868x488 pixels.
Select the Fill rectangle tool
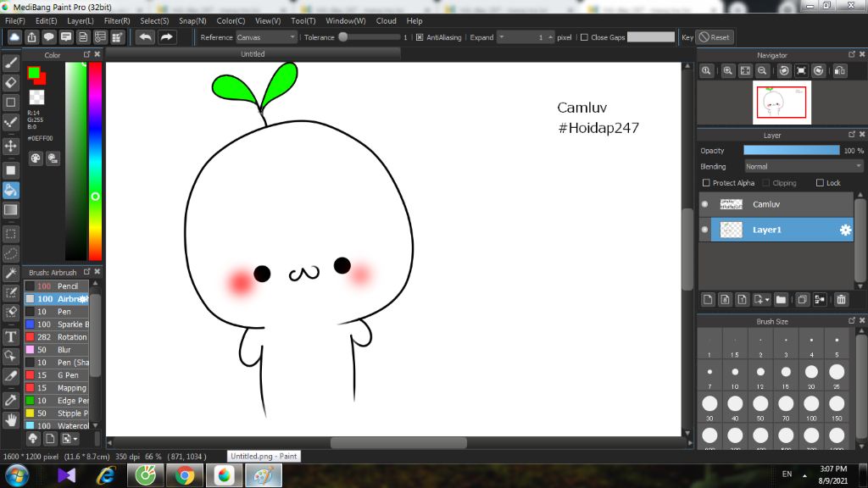[10, 170]
